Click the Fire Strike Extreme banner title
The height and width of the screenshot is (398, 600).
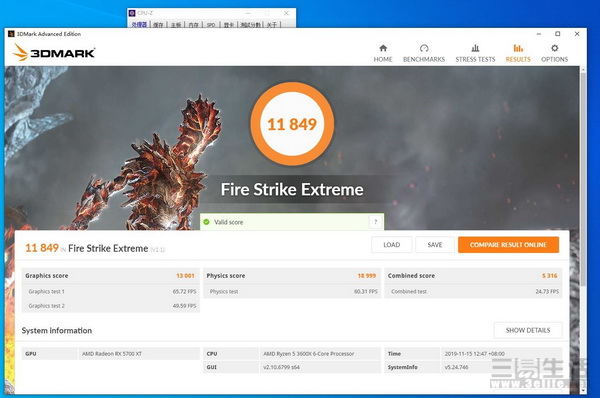(x=292, y=189)
